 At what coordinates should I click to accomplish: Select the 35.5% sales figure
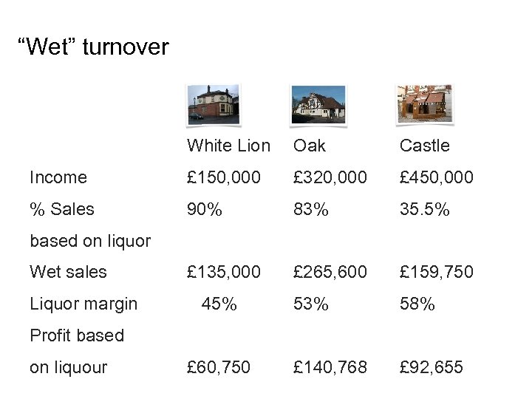[x=424, y=209]
